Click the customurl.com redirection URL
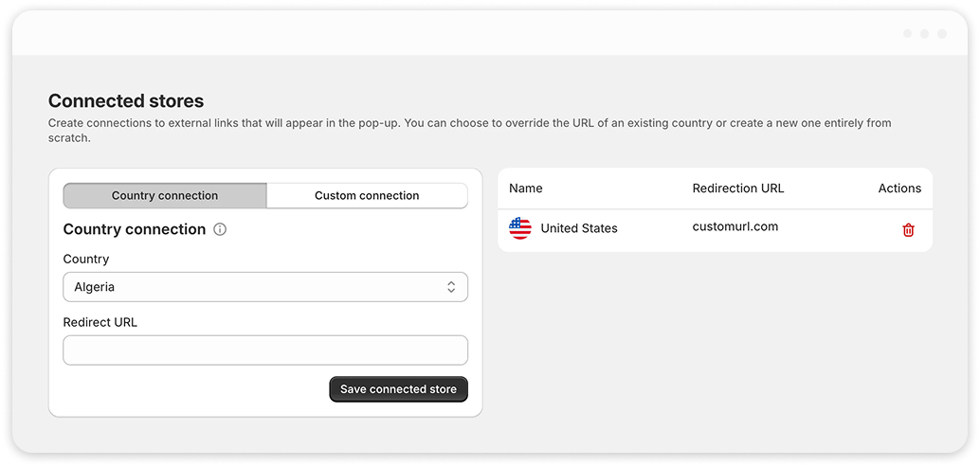This screenshot has height=467, width=980. click(735, 226)
